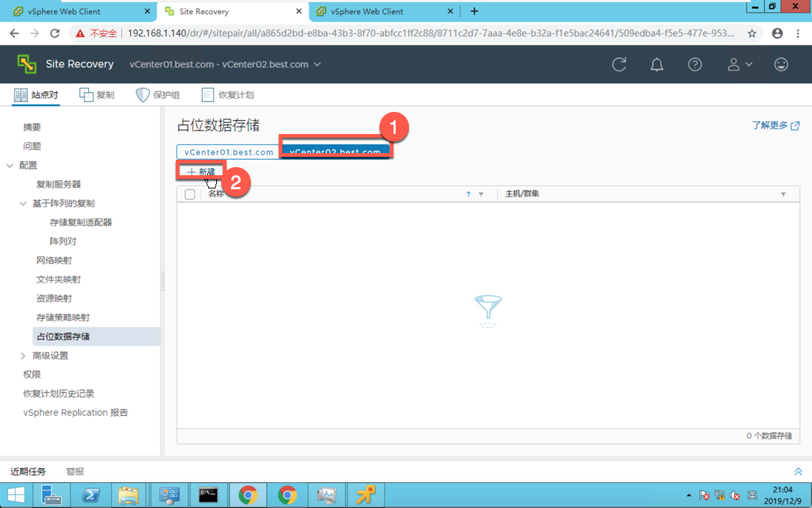Open Server Manager from the taskbar
Screen dimensions: 812x508
51,495
